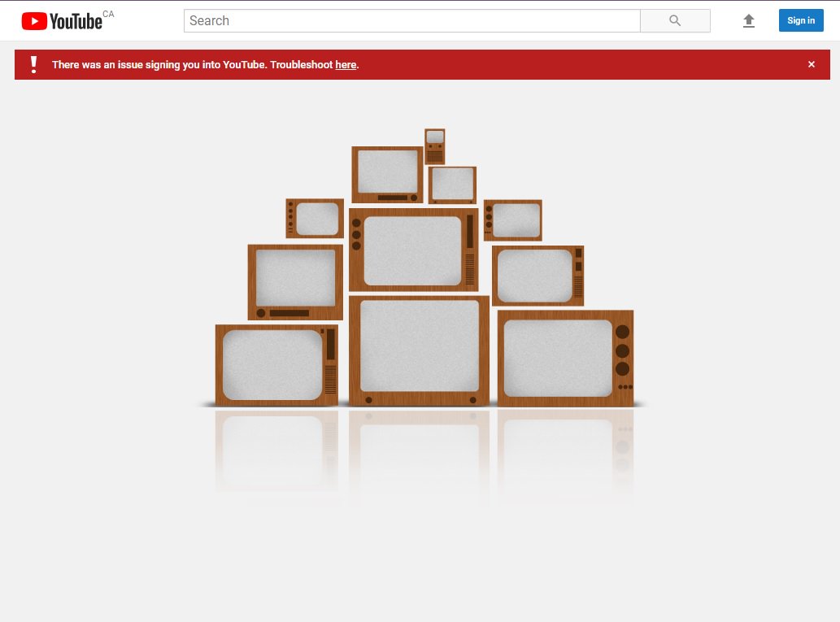The image size is (840, 622).
Task: Open the 'here' troubleshoot link
Action: (346, 65)
